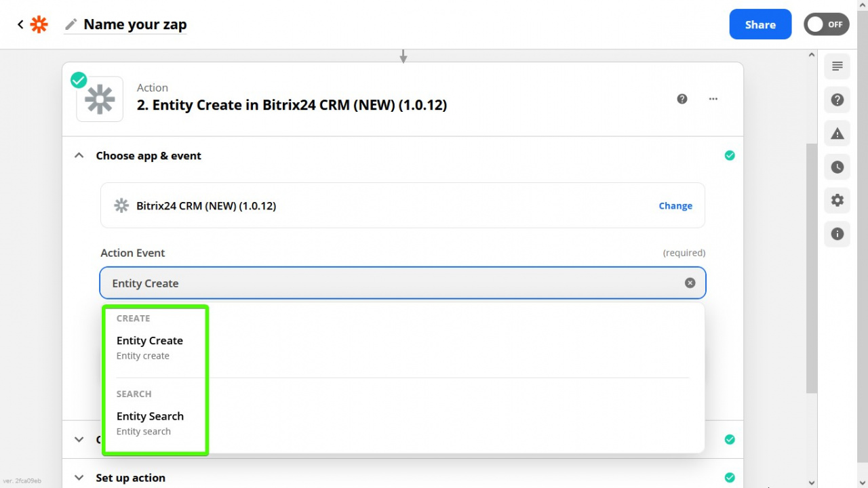Viewport: 868px width, 488px height.
Task: Click the Action Event combo box
Action: (403, 283)
